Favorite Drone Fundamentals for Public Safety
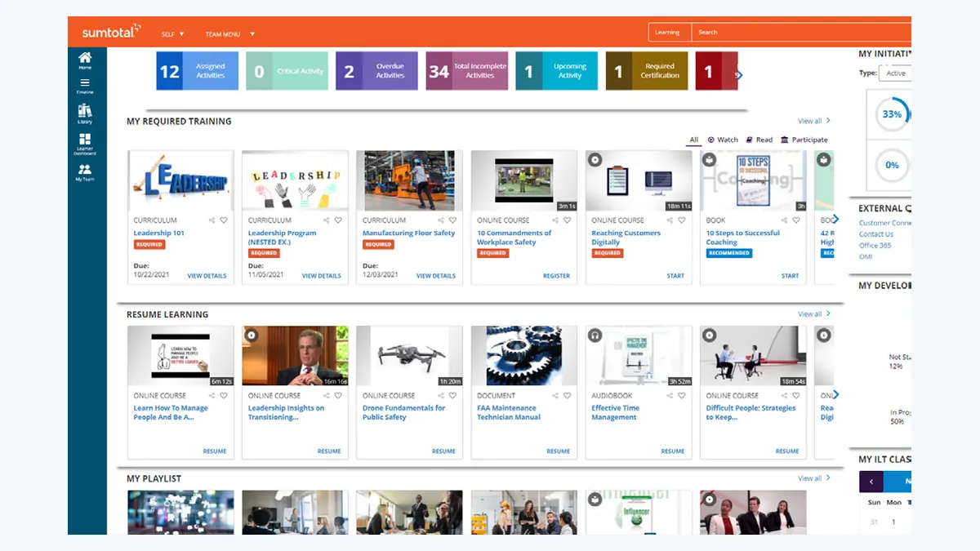The height and width of the screenshot is (551, 980). click(452, 396)
